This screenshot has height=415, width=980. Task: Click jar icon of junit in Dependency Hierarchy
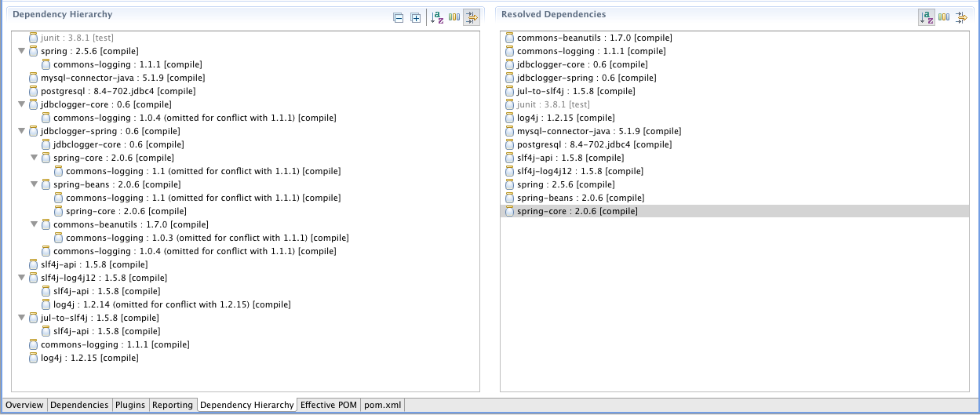click(33, 38)
